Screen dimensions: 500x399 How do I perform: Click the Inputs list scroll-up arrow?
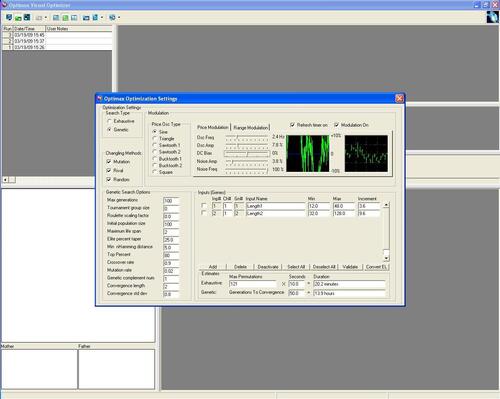pos(386,205)
